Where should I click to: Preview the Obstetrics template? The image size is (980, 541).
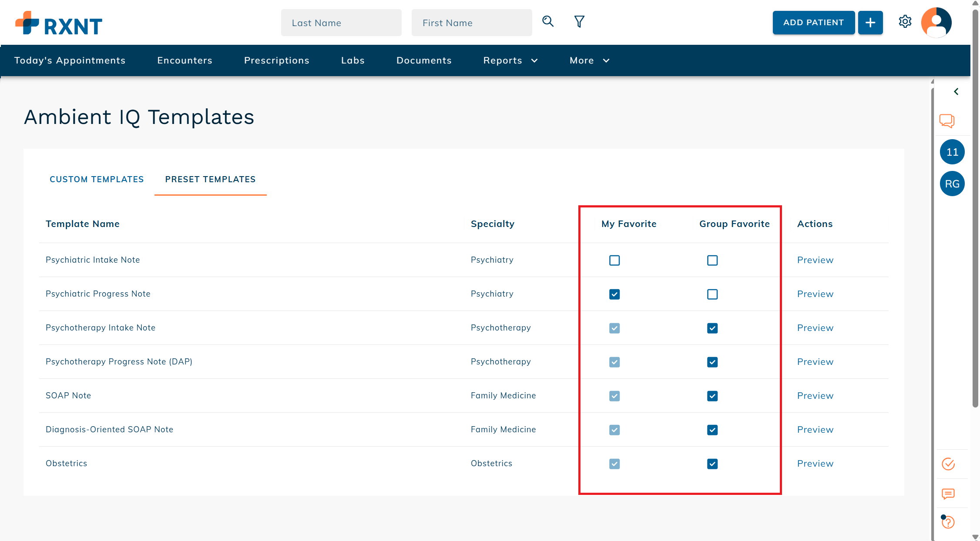pyautogui.click(x=815, y=464)
